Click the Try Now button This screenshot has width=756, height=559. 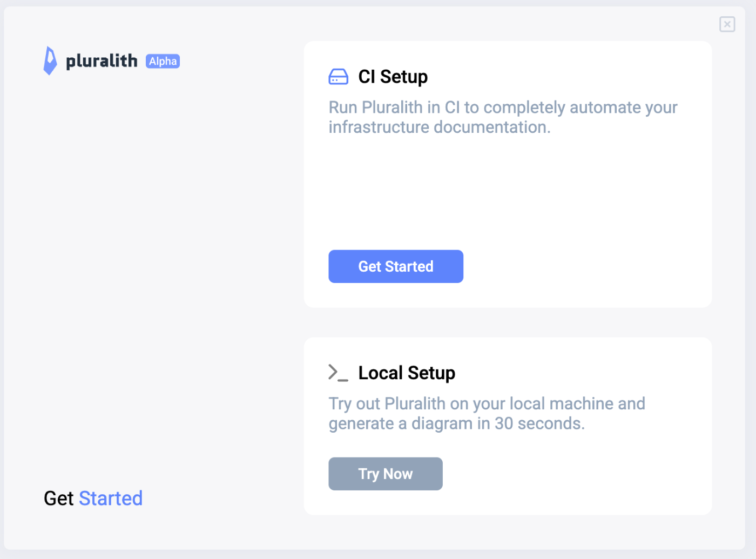click(386, 474)
